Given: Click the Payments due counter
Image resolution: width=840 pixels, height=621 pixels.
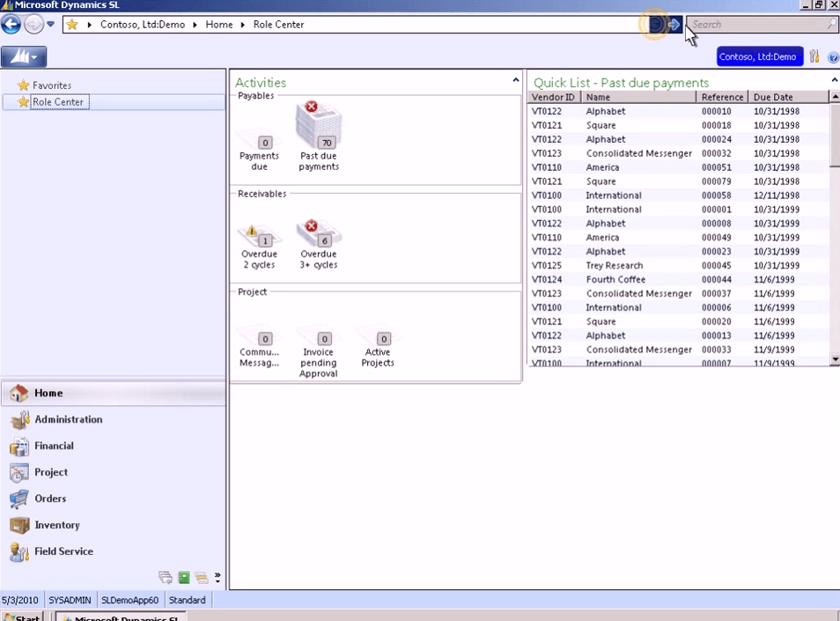Looking at the screenshot, I should [264, 142].
